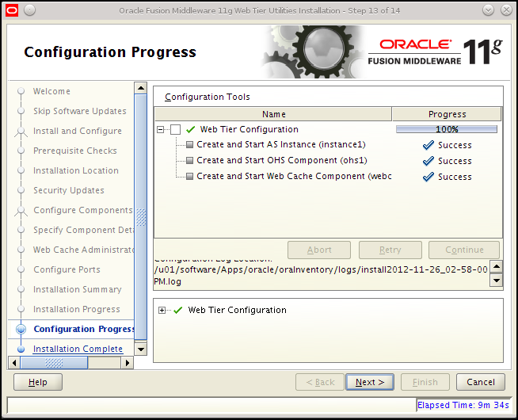Screen dimensions: 518x420
Task: Click the sidebar horizontal scroll right arrow
Action: (x=128, y=363)
